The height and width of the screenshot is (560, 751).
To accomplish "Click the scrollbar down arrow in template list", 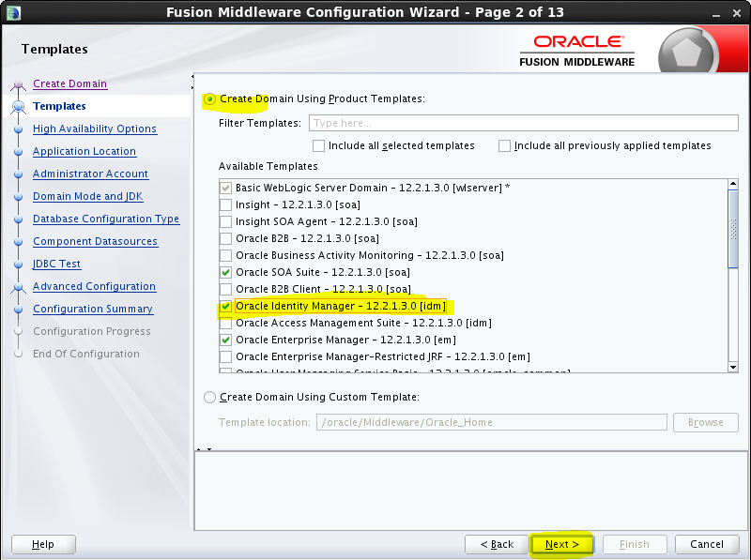I will [x=731, y=366].
